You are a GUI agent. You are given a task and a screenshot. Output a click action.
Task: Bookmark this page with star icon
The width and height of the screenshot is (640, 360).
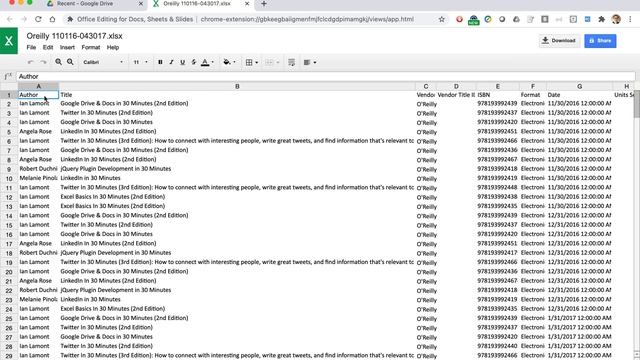coord(441,19)
